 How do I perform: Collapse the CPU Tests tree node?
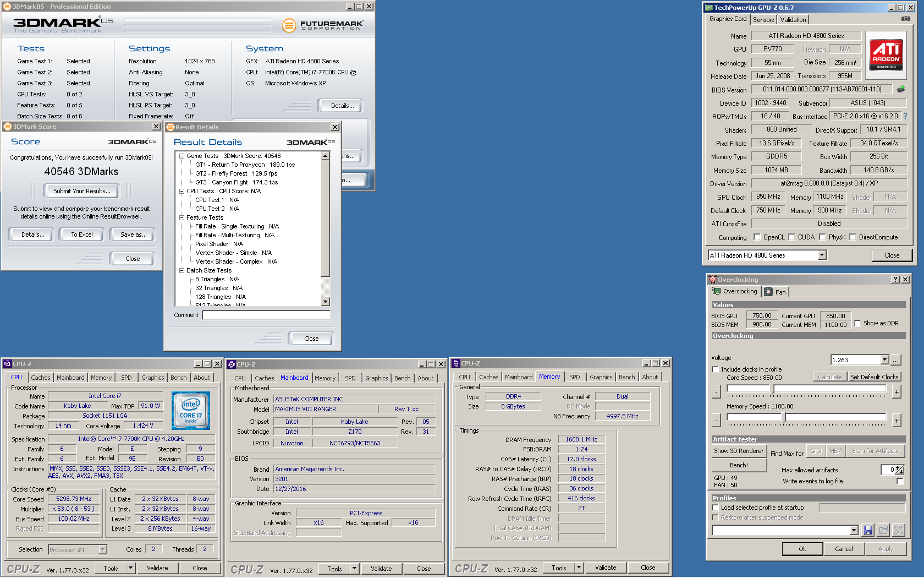(x=182, y=191)
